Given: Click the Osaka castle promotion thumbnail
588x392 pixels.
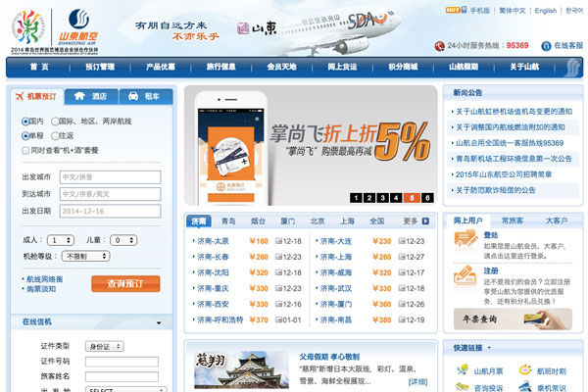Looking at the screenshot, I should pyautogui.click(x=241, y=369).
